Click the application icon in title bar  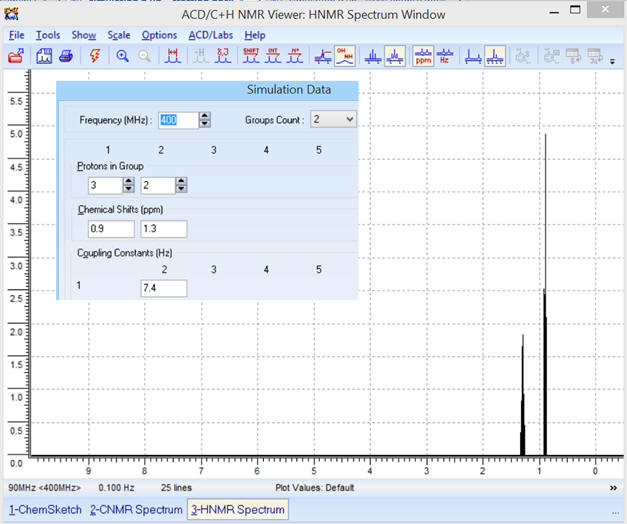tap(11, 14)
